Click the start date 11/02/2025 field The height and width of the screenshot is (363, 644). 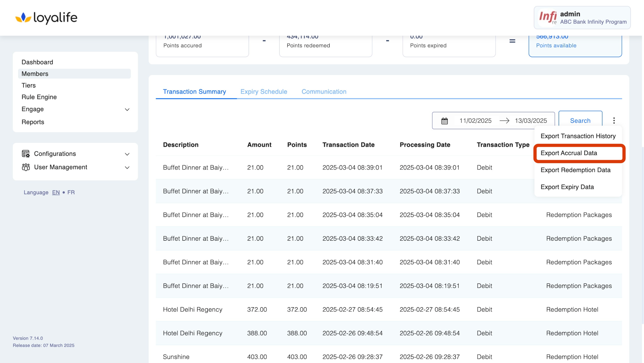(475, 121)
